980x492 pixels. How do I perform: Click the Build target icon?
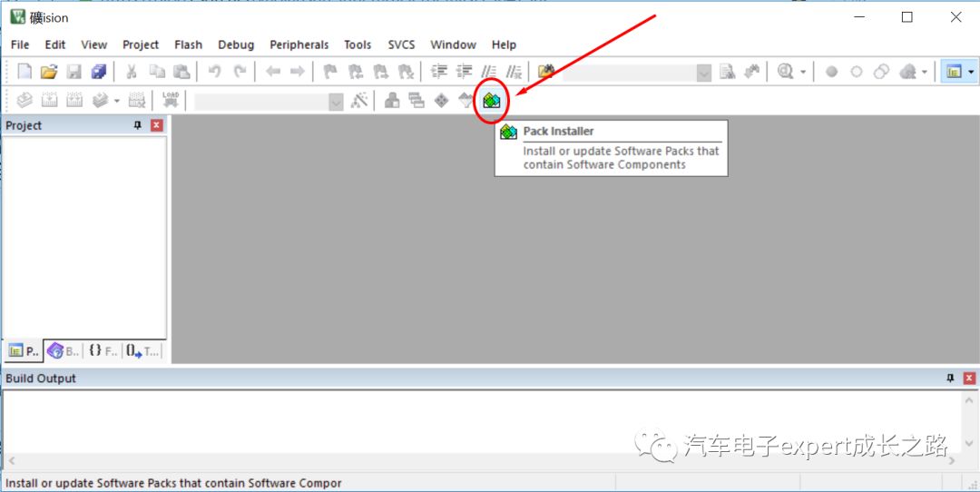point(49,100)
